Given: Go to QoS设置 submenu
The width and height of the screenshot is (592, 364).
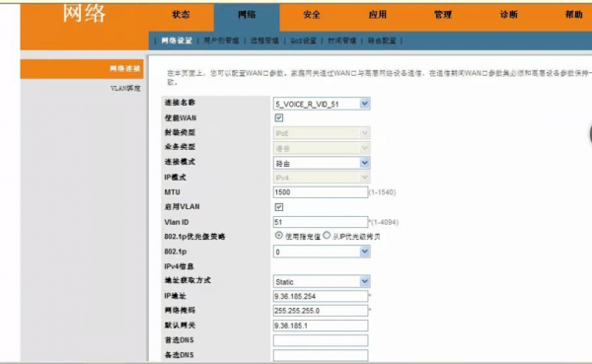Looking at the screenshot, I should (303, 40).
